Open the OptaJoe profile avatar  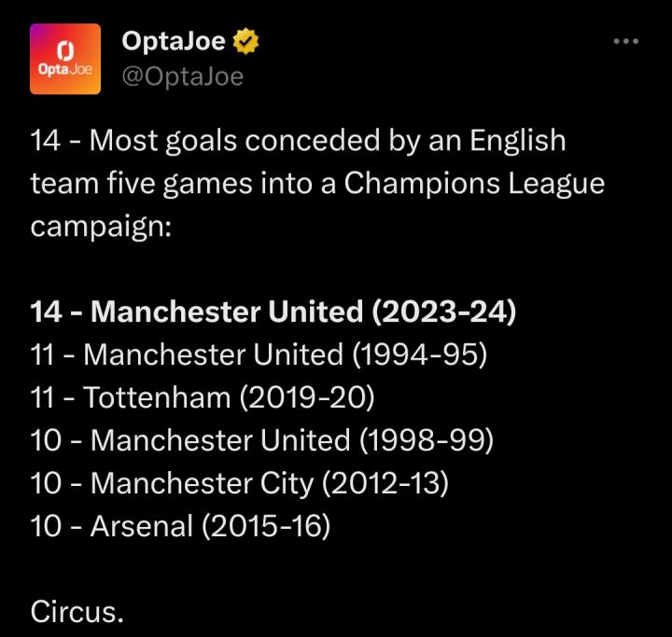(x=65, y=58)
